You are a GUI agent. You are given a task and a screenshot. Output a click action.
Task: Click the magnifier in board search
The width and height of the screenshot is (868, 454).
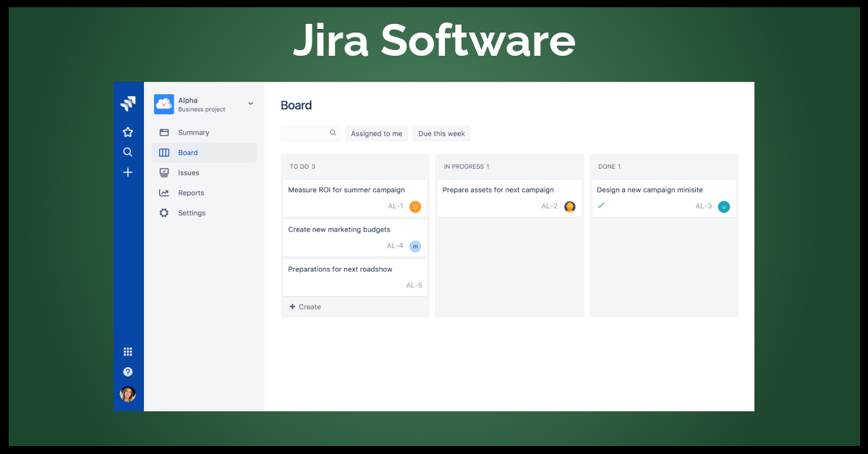(333, 133)
